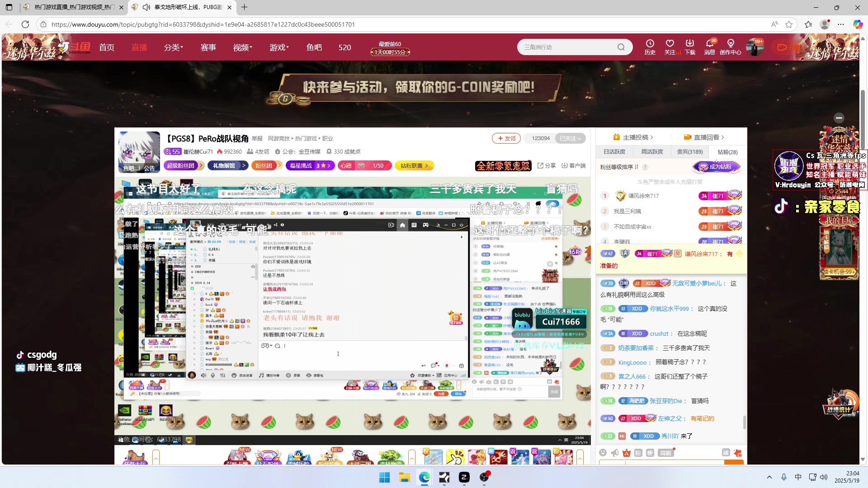
Task: Open the 赛事 nav item
Action: coord(208,47)
